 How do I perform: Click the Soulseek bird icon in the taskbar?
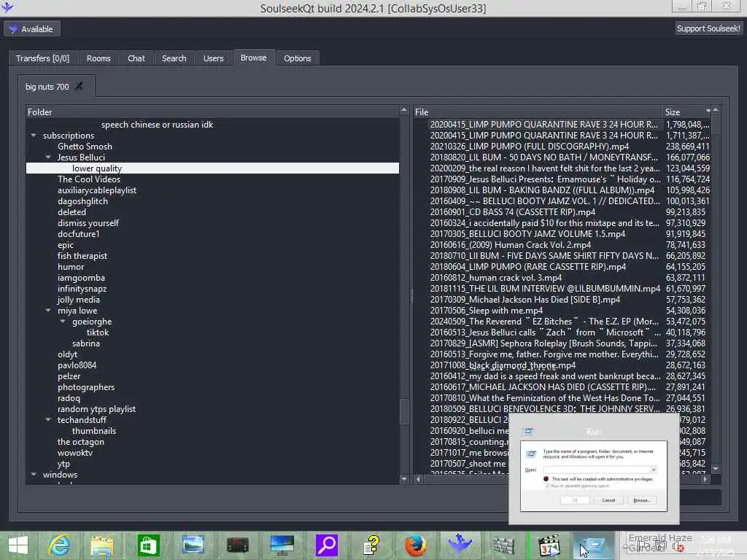point(460,544)
